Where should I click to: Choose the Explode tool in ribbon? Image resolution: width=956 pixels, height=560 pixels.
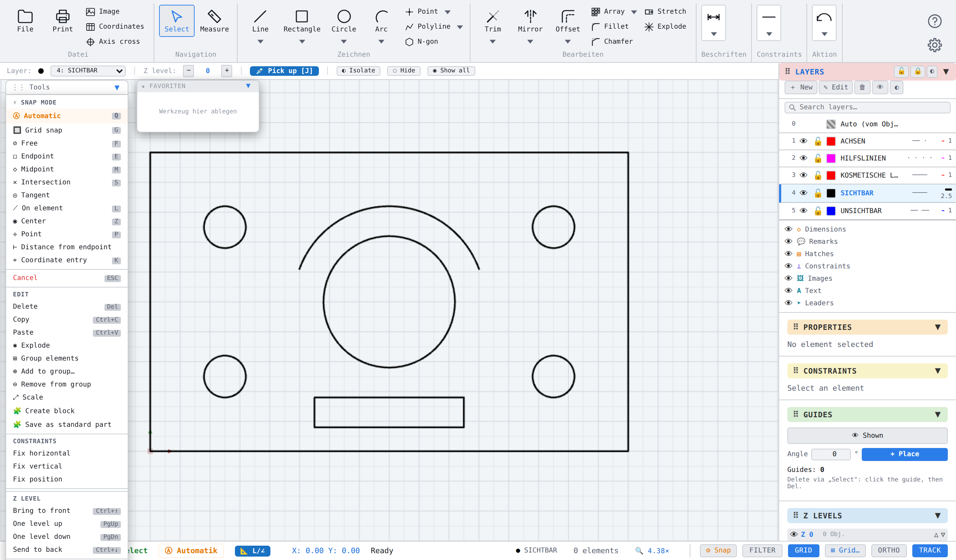666,26
